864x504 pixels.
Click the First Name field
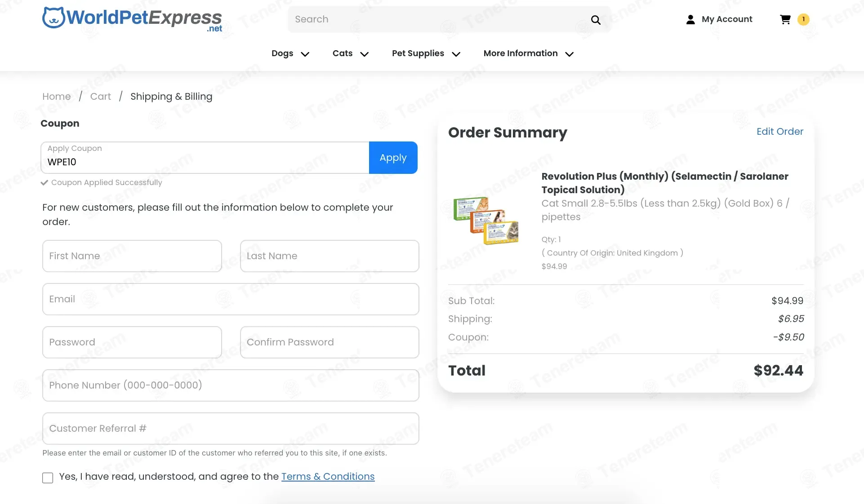pos(132,256)
